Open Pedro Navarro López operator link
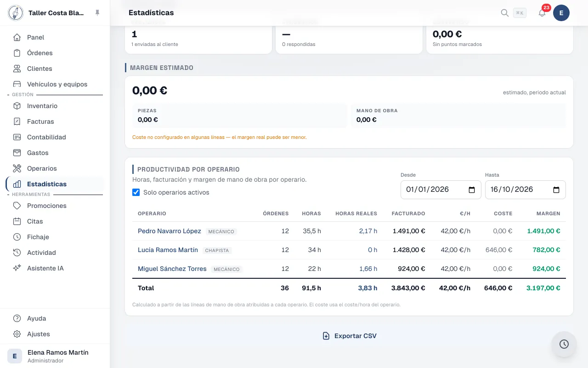 tap(170, 231)
